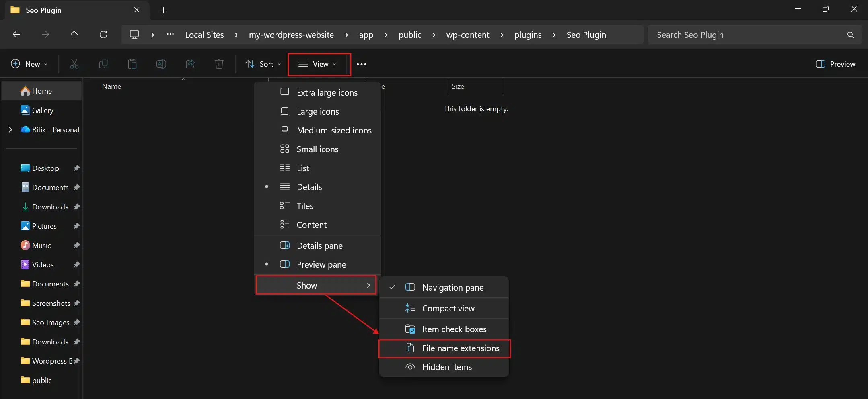Sort by the Name column header

[111, 86]
